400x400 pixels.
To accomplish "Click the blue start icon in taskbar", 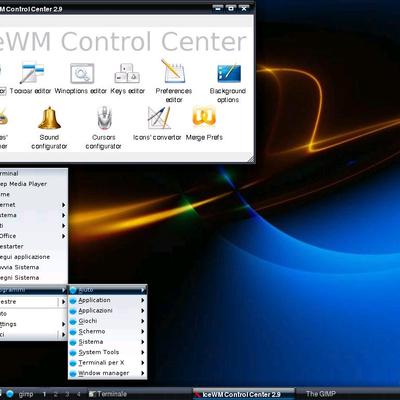I will coord(10,394).
